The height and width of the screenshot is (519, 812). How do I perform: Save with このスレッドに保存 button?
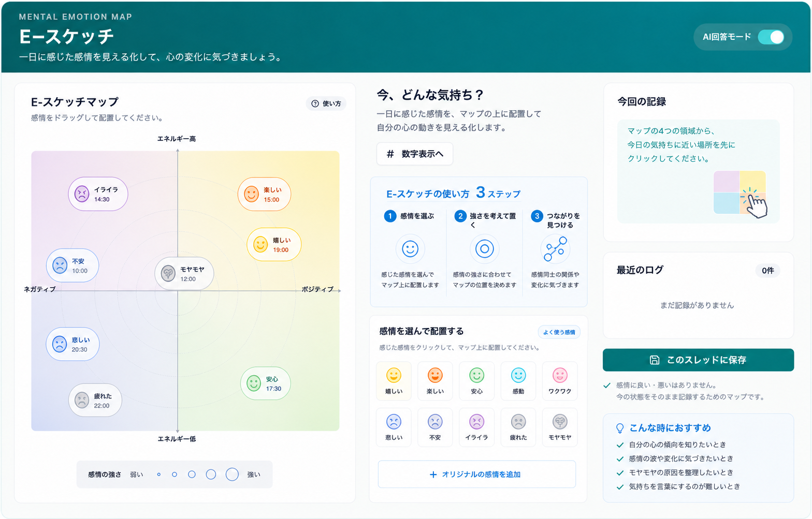(698, 360)
